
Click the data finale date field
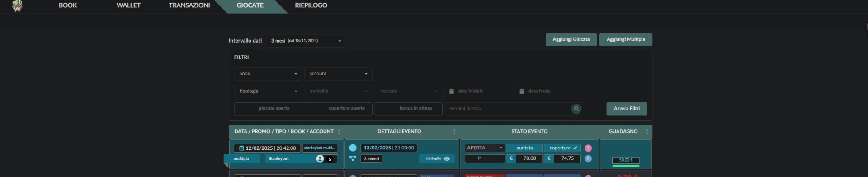click(549, 91)
